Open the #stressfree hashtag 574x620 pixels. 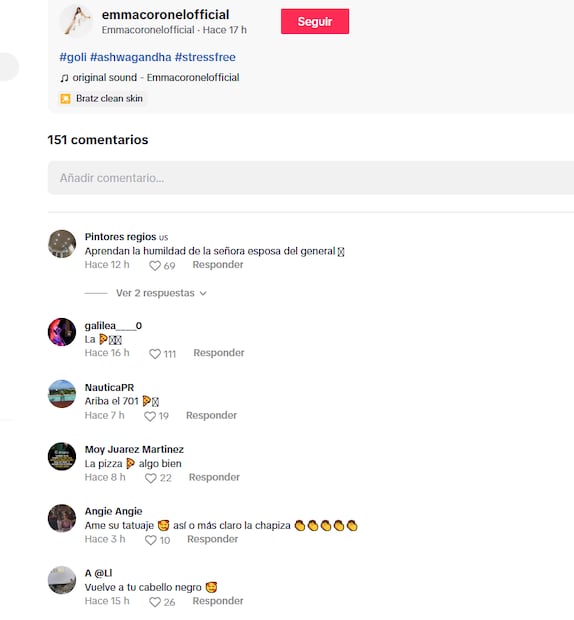tap(205, 57)
